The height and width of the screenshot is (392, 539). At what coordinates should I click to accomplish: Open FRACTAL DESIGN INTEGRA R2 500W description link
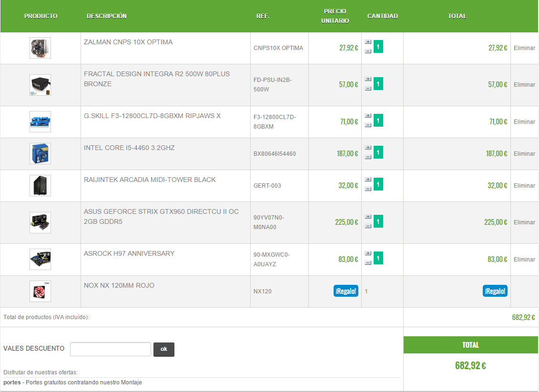tap(157, 79)
